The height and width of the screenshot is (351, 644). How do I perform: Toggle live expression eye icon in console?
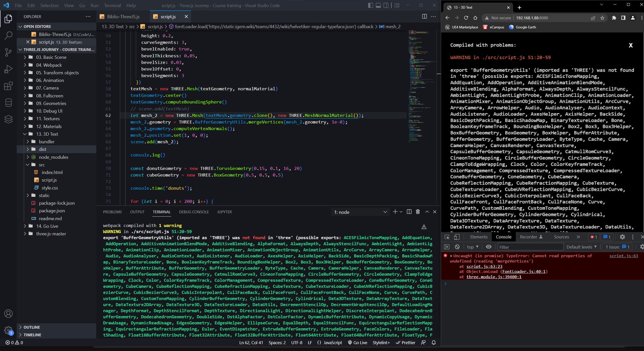(x=489, y=247)
